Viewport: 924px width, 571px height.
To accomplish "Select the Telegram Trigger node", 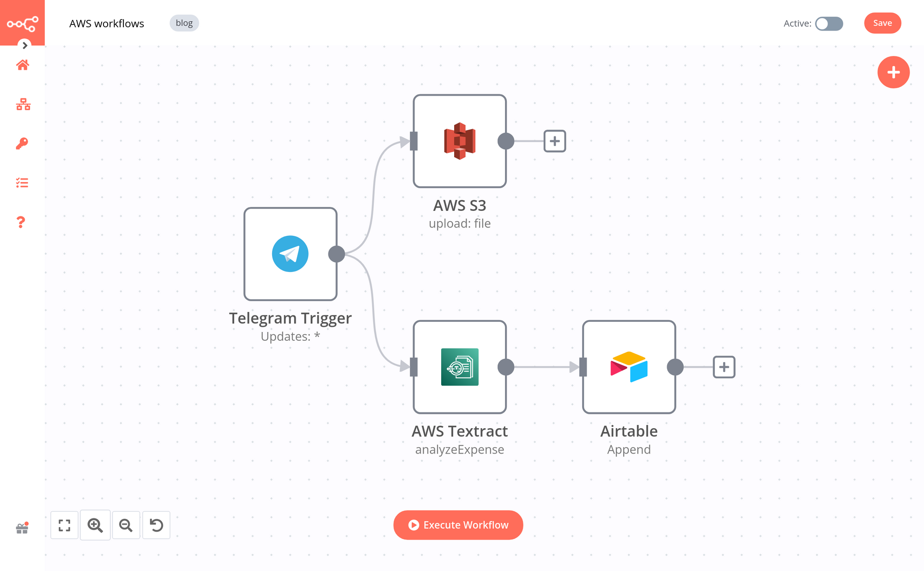I will [291, 254].
